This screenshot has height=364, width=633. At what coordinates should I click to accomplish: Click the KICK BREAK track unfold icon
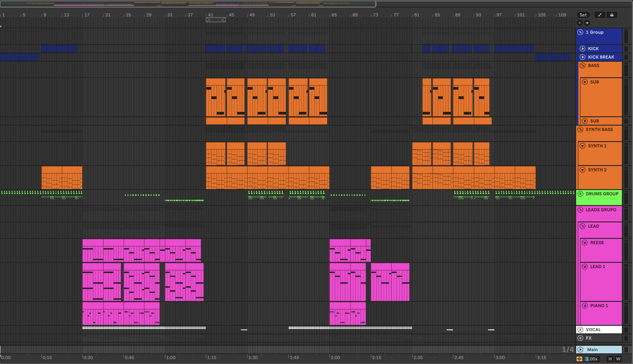583,57
